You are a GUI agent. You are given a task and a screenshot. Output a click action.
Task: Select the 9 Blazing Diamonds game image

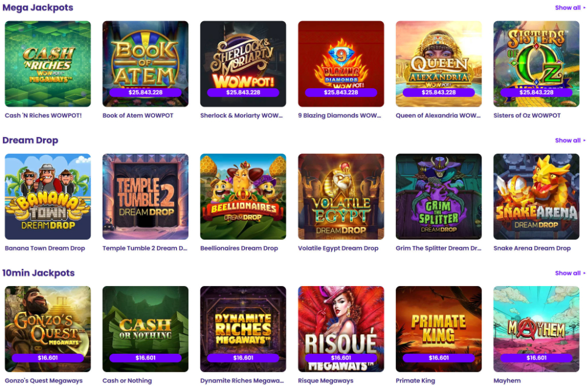click(x=341, y=64)
